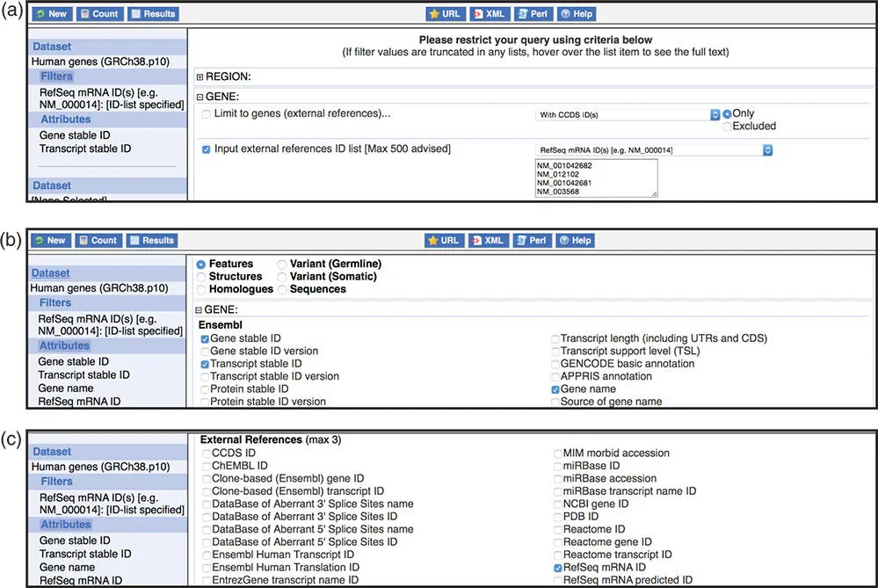Tick the 'NCBI gene ID' checkbox
The image size is (878, 588).
[x=557, y=504]
